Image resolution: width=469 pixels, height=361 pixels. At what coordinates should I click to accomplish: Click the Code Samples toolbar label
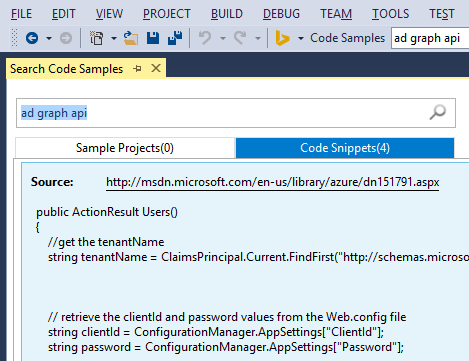pos(347,38)
